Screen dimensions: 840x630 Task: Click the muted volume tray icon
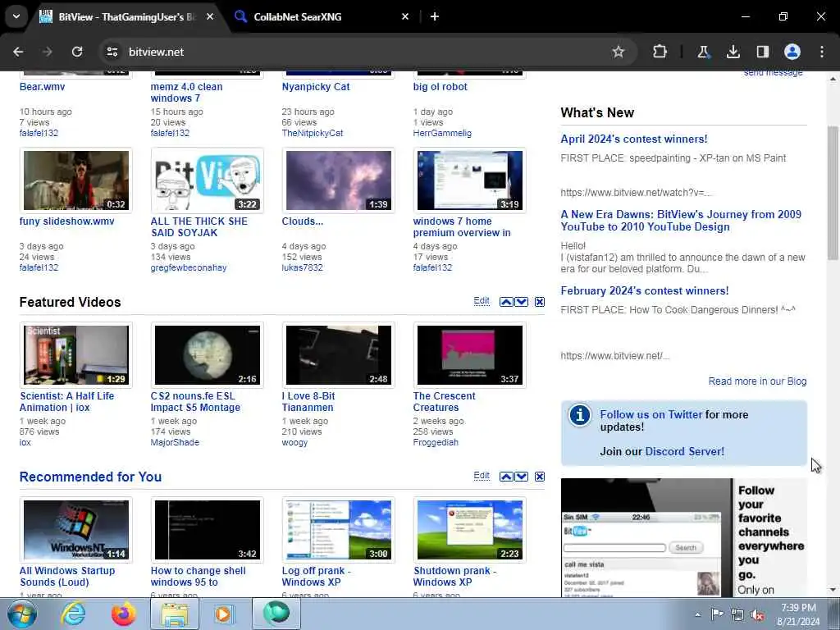[x=757, y=614]
